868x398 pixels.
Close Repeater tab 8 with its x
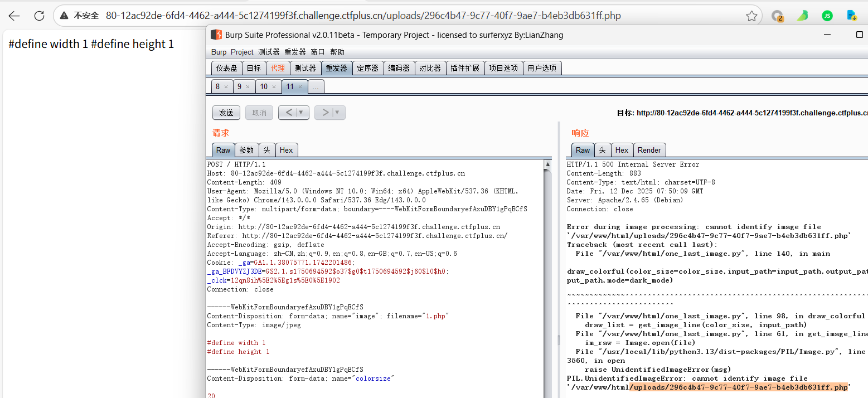[226, 87]
